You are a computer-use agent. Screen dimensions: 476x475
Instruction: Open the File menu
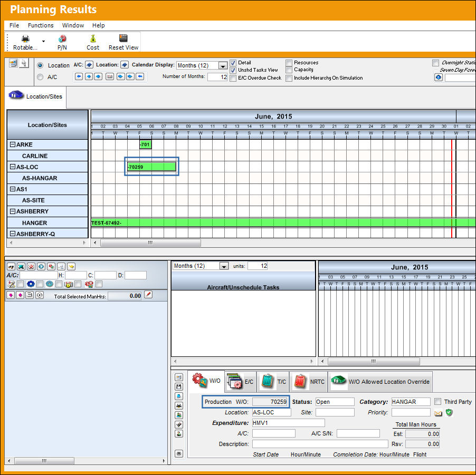[14, 25]
